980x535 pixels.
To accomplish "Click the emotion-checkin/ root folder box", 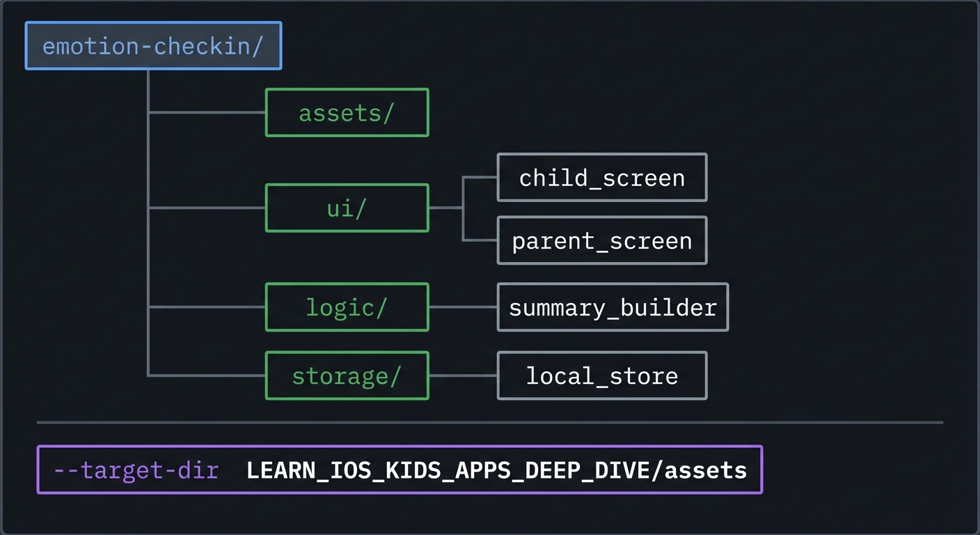I will coord(153,46).
